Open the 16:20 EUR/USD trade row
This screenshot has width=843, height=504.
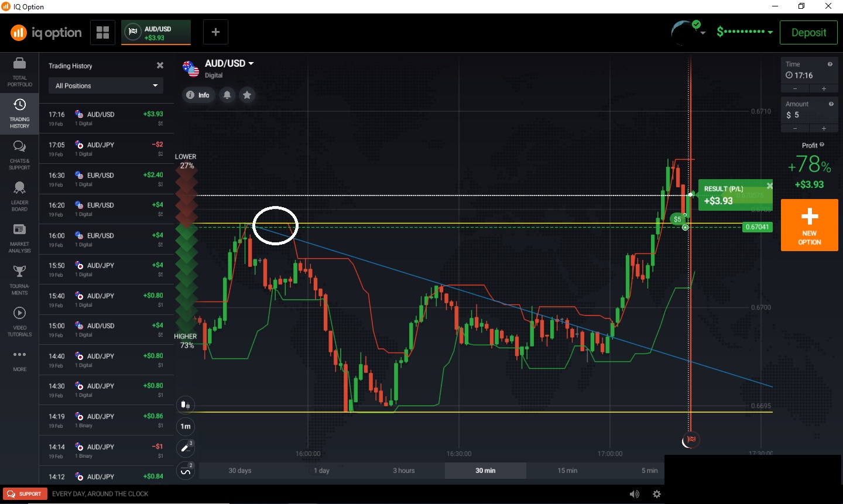[x=107, y=210]
